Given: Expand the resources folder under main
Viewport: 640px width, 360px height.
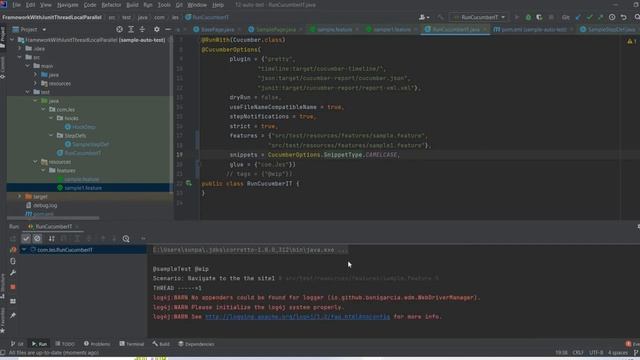Looking at the screenshot, I should [x=36, y=83].
